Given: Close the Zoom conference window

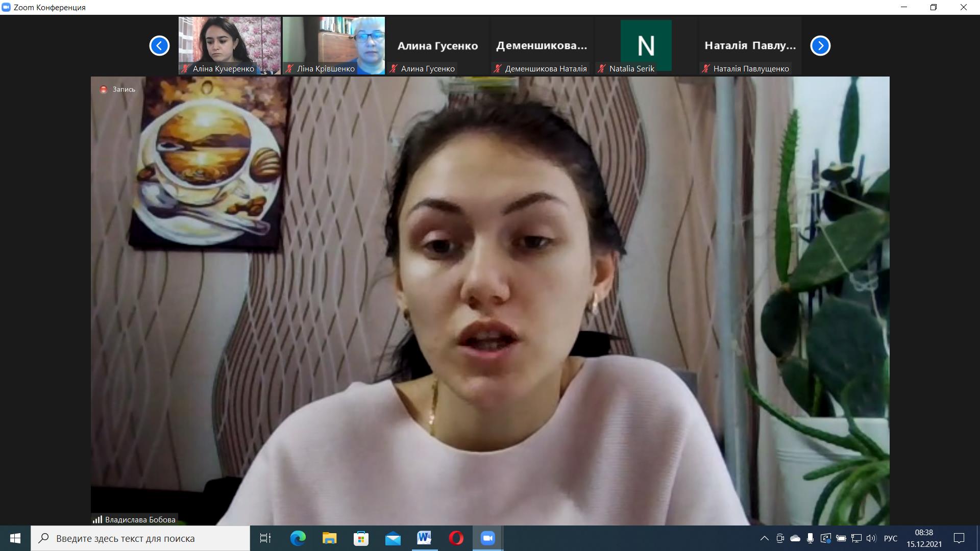Looking at the screenshot, I should (x=964, y=7).
